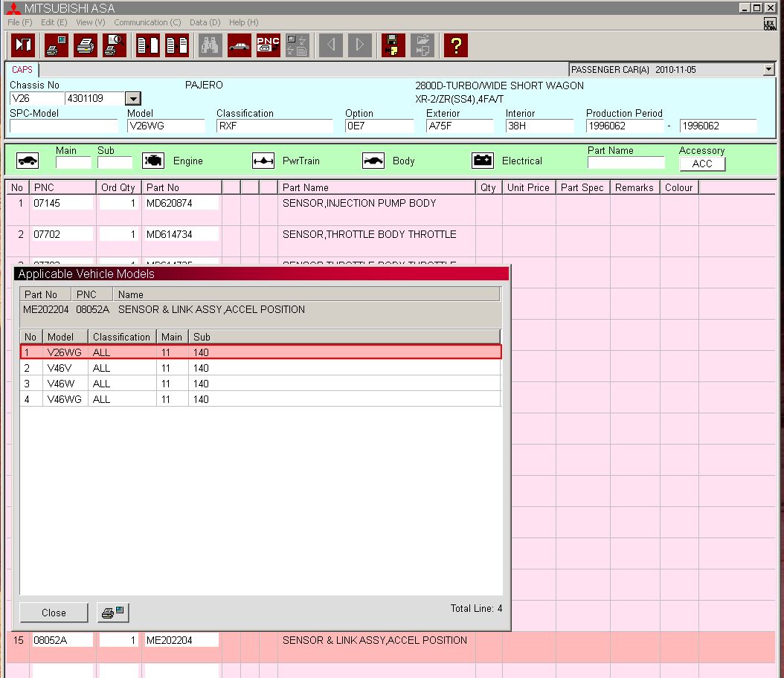Click the PwrTrain axle icon
This screenshot has height=678, width=784.
pyautogui.click(x=263, y=161)
